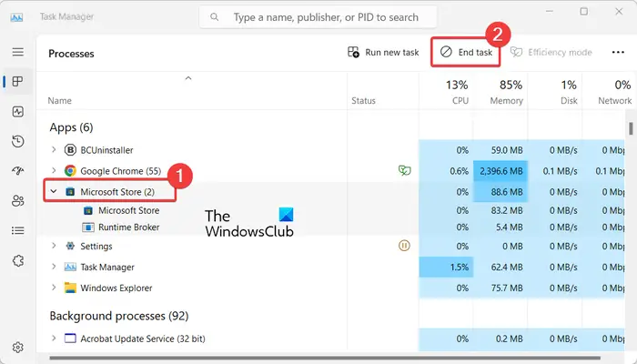Click the Runtime Broker icon
This screenshot has height=364, width=637.
tap(87, 227)
